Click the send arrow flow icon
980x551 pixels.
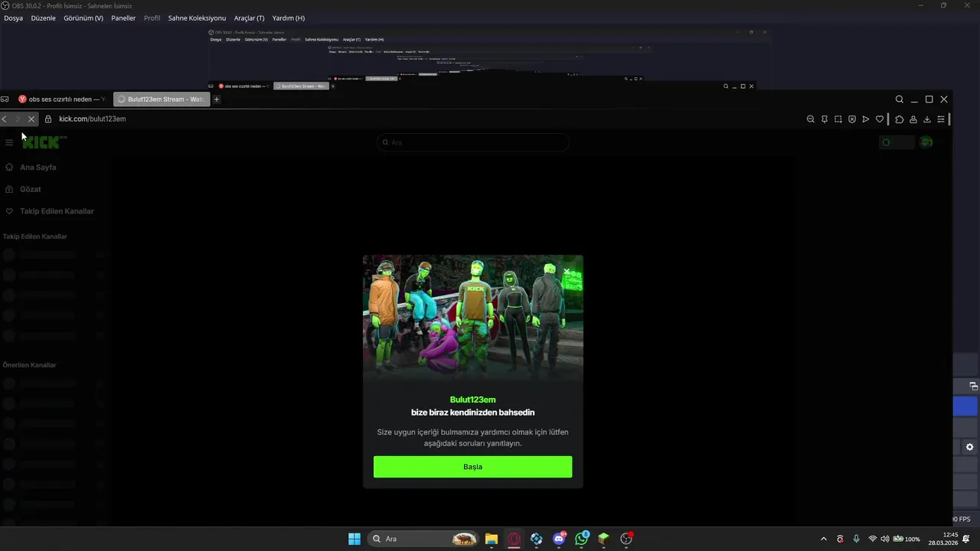866,119
